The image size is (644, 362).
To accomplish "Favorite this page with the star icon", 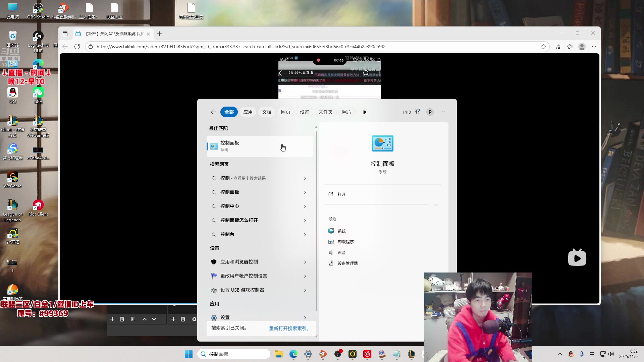I will coord(543,47).
